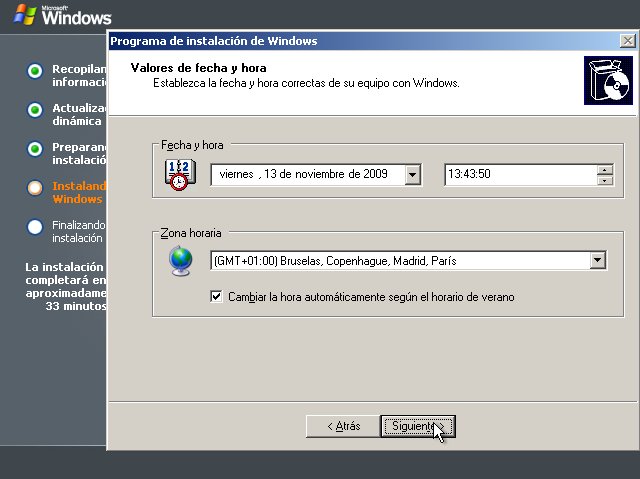
Task: Increase time with the up spinner arrow
Action: click(605, 170)
